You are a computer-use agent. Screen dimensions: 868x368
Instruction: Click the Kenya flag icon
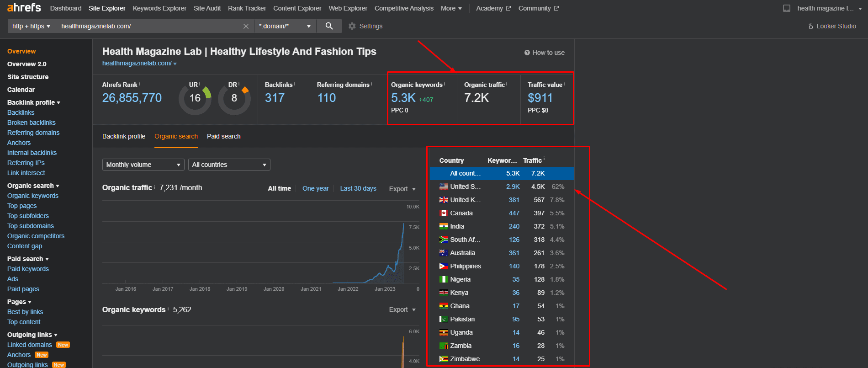[444, 293]
